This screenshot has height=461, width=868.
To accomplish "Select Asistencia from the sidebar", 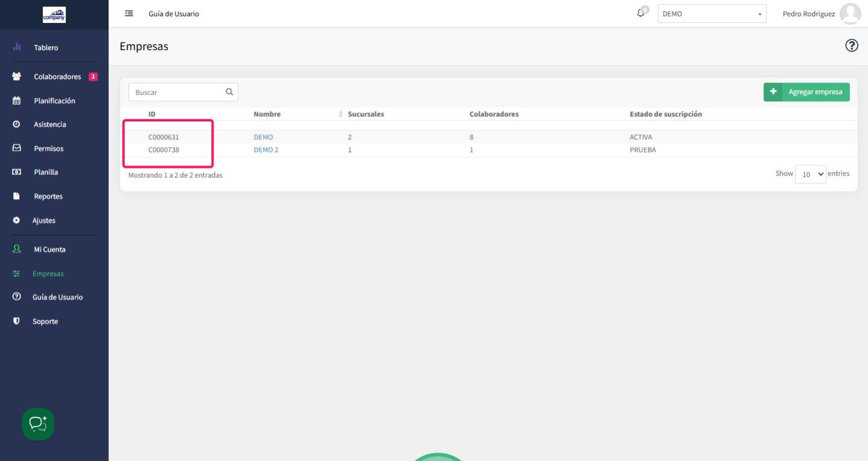I will click(50, 124).
